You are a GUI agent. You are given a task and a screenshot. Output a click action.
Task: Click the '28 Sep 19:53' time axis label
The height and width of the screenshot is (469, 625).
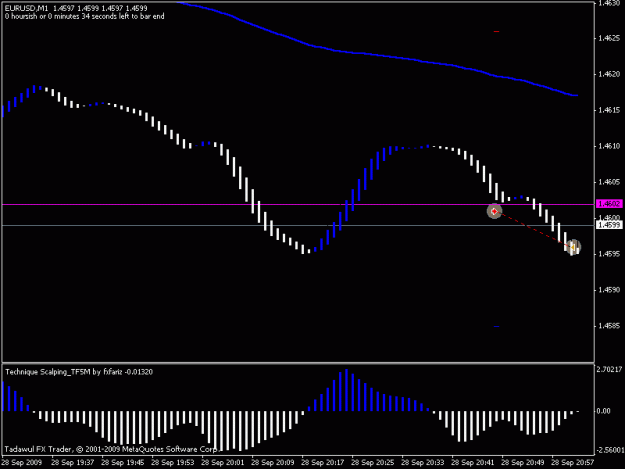tap(173, 463)
